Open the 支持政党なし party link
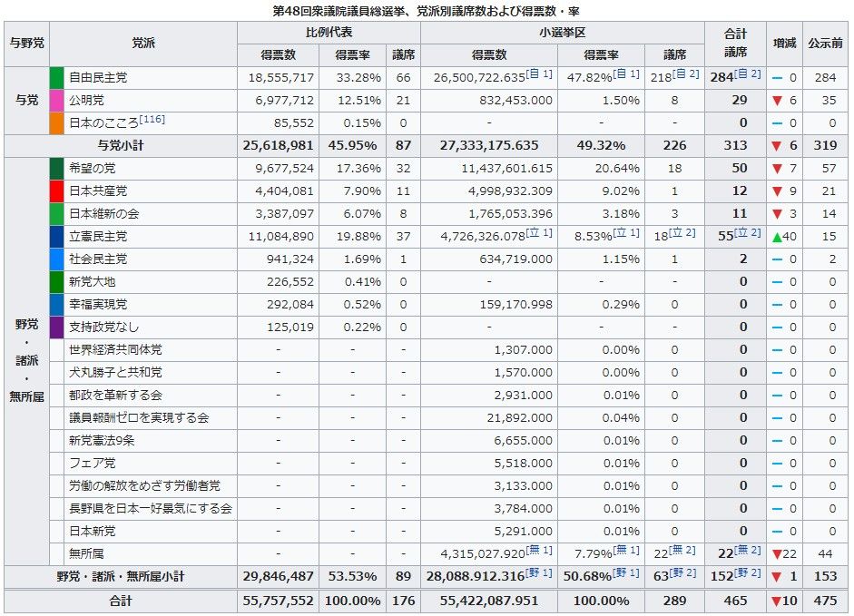 pos(104,328)
